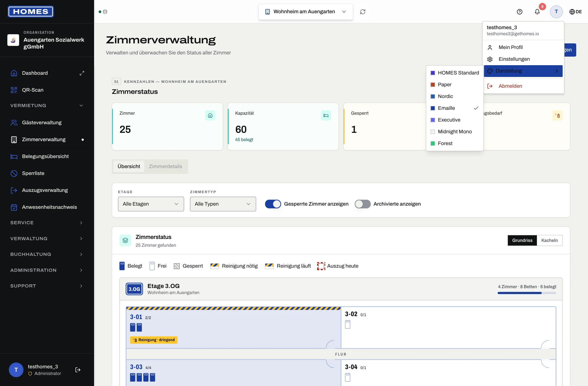
Task: Click the HOMES logo
Action: point(31,12)
